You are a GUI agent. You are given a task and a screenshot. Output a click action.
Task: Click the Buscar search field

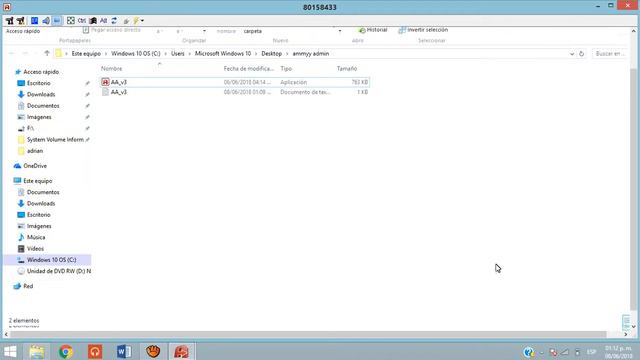(x=609, y=53)
